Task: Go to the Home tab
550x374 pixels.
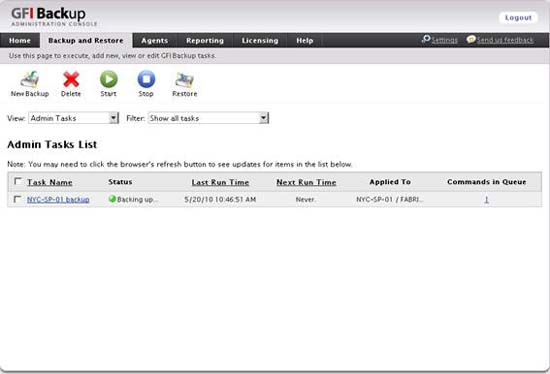Action: (20, 40)
